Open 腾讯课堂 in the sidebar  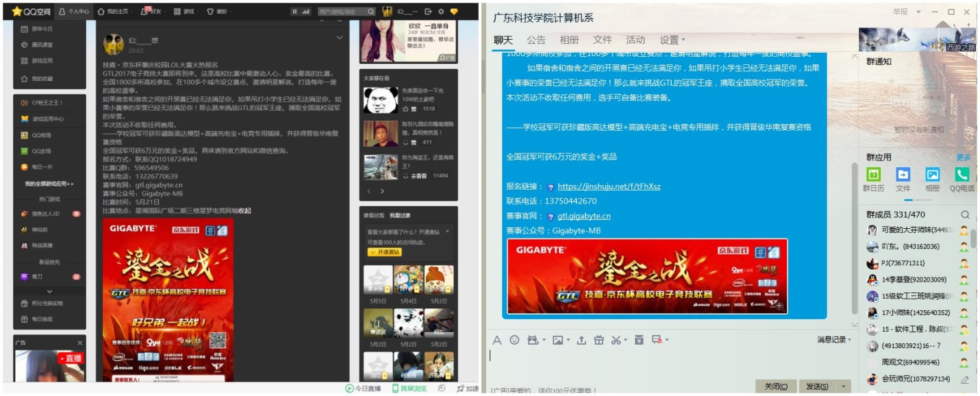tap(37, 45)
